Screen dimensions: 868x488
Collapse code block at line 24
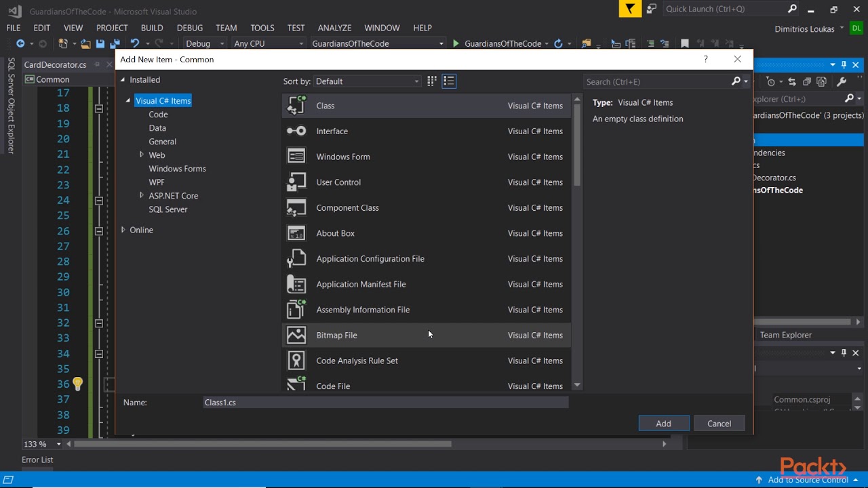(98, 201)
